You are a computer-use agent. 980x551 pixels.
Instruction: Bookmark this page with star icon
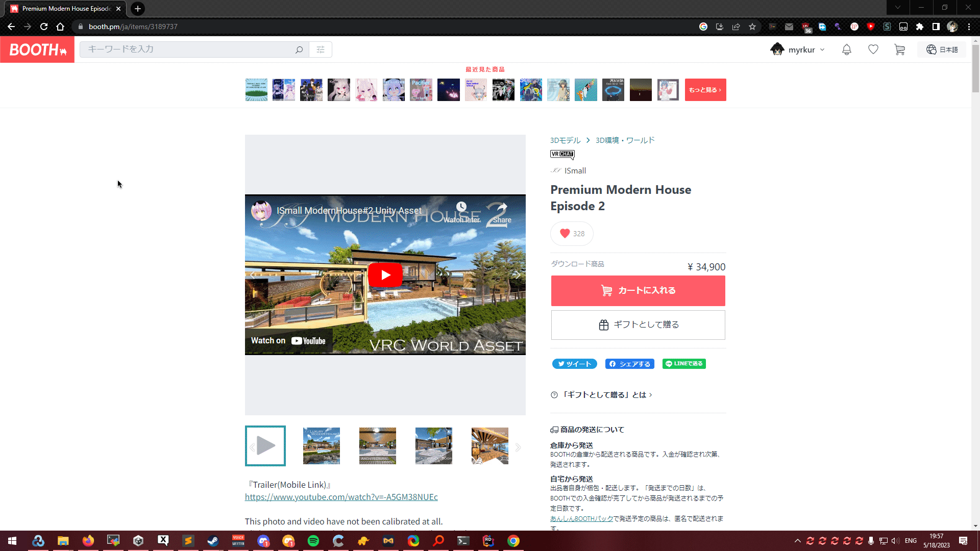tap(752, 27)
